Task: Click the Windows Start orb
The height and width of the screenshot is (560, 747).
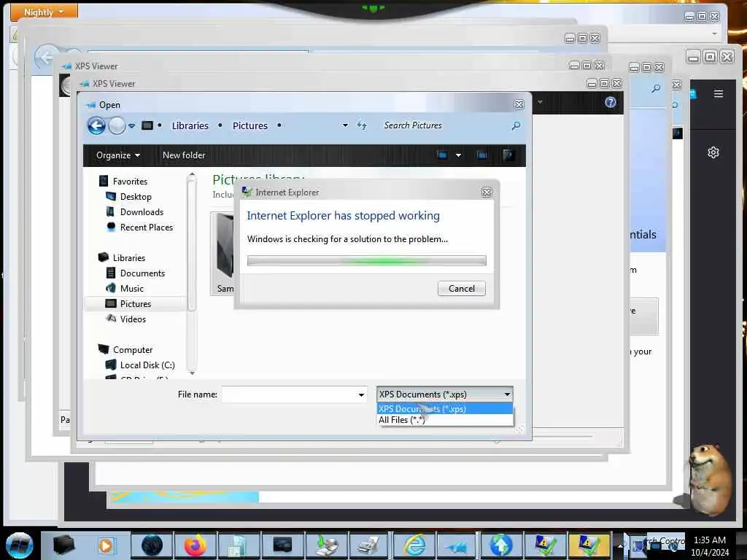Action: click(19, 545)
